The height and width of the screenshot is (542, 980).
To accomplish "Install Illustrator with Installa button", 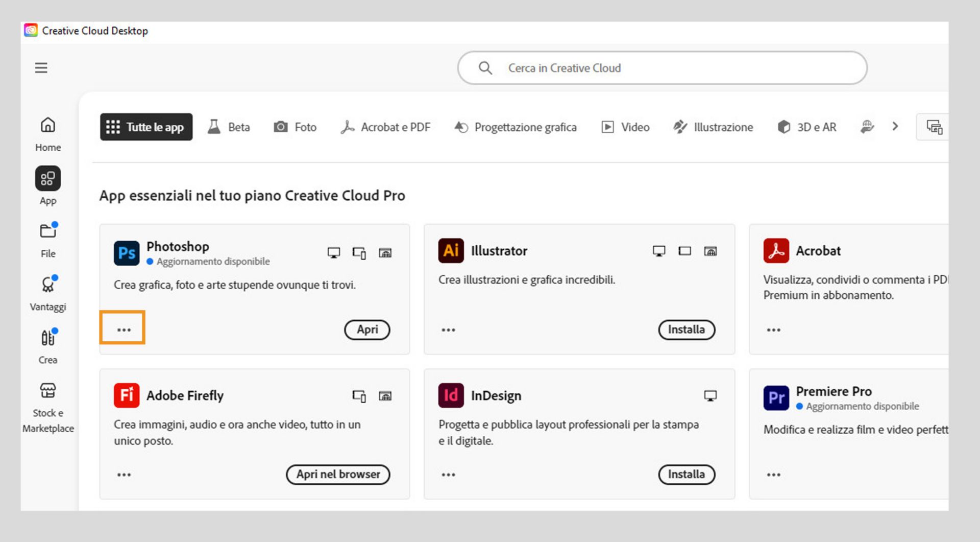I will click(x=687, y=329).
